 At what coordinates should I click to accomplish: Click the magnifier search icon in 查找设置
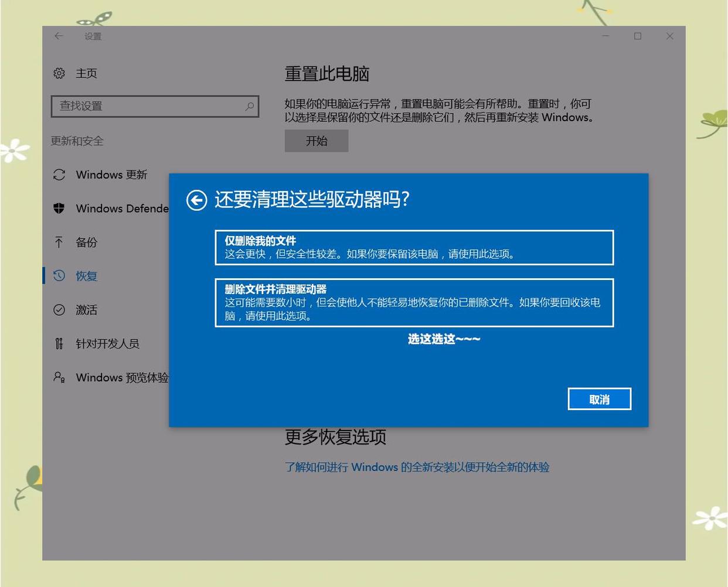click(x=249, y=106)
